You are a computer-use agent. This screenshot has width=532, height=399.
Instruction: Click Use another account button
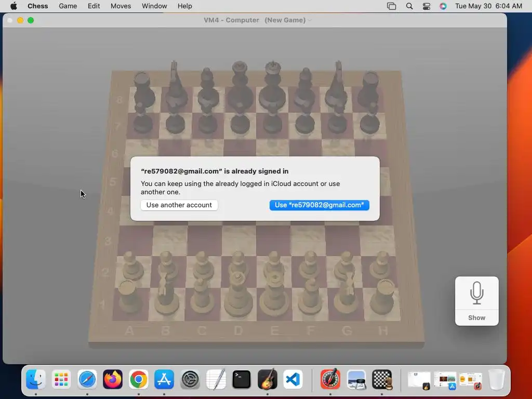179,205
